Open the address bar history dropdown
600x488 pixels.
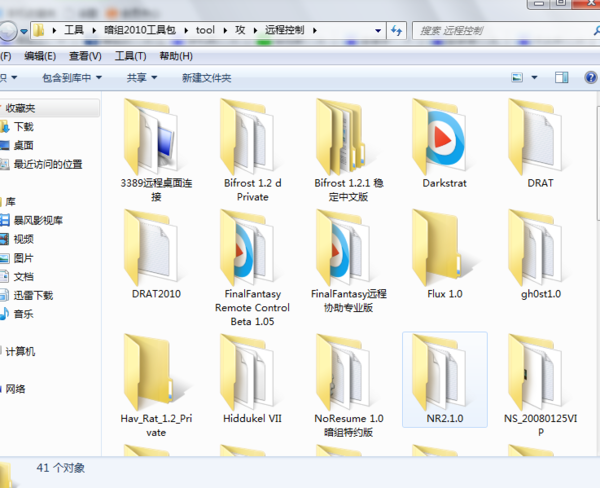coord(378,30)
